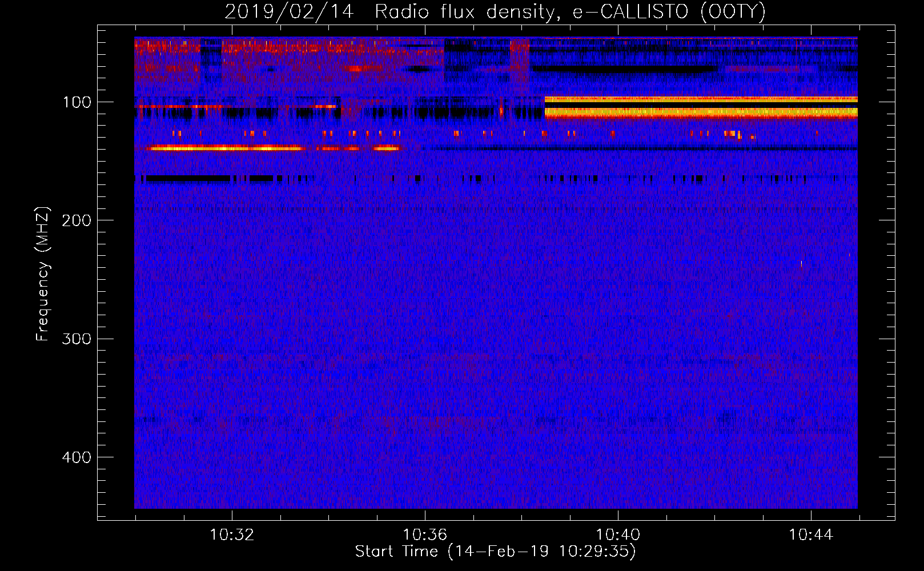
Task: Click the 10:40 time tick label
Action: [618, 535]
